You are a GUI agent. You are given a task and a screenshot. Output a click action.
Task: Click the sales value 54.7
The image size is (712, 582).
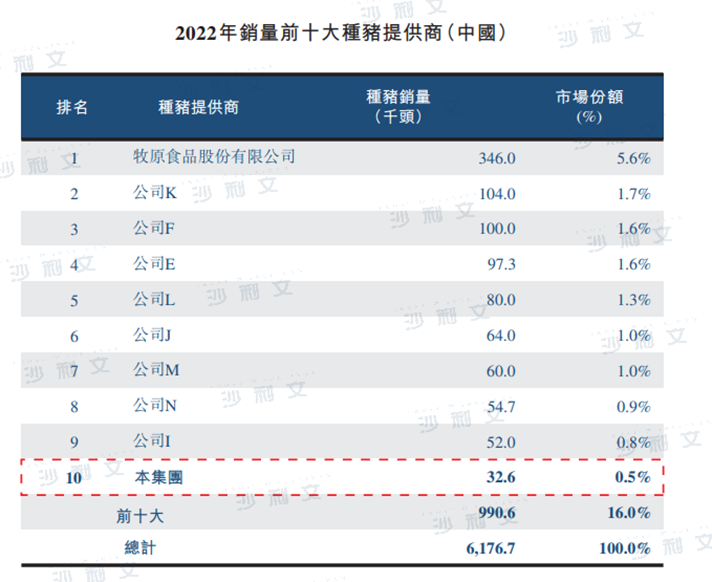pos(501,406)
